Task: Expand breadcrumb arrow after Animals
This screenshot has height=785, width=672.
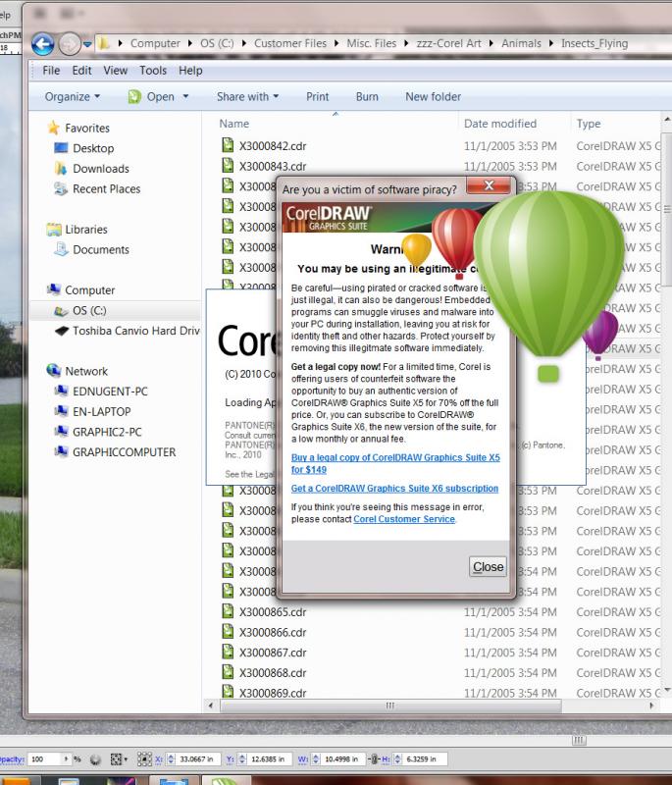Action: (551, 43)
